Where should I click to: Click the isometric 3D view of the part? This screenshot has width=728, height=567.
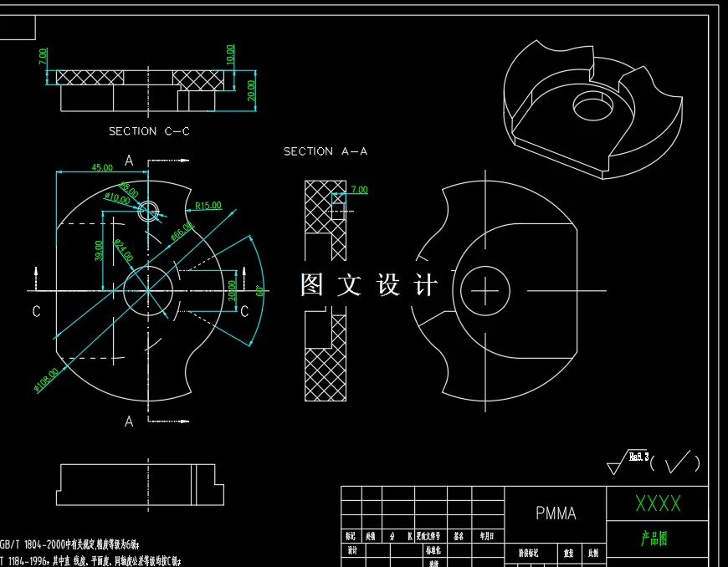pos(593,110)
